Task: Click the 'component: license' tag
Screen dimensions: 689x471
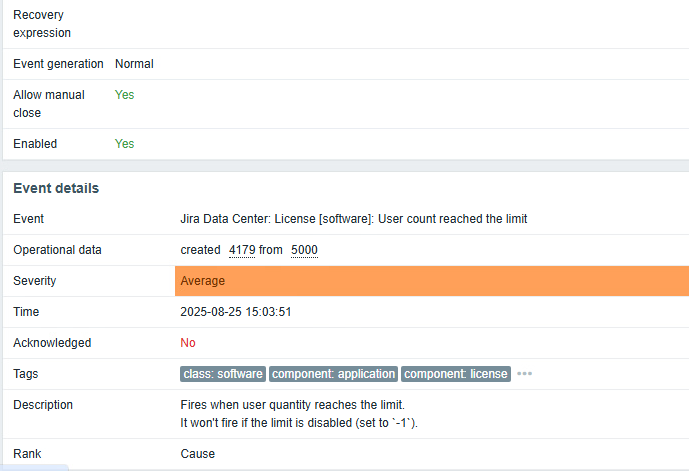Action: pos(456,374)
